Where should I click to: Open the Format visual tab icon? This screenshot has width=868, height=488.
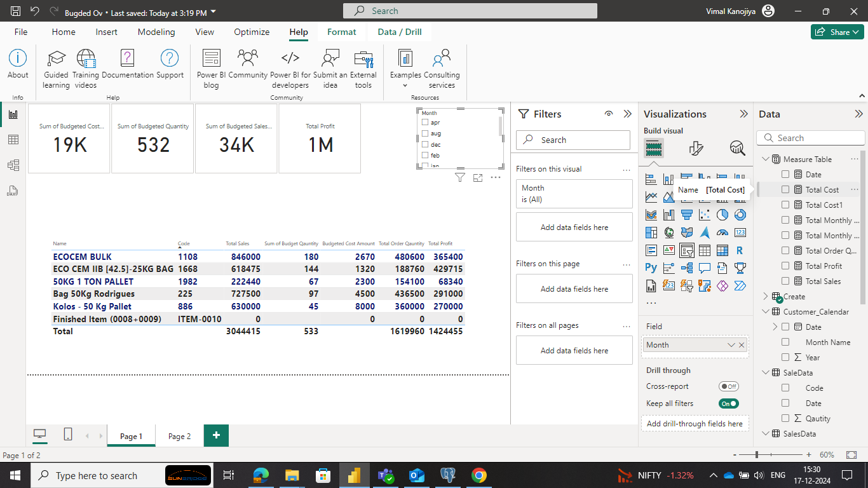pos(696,149)
